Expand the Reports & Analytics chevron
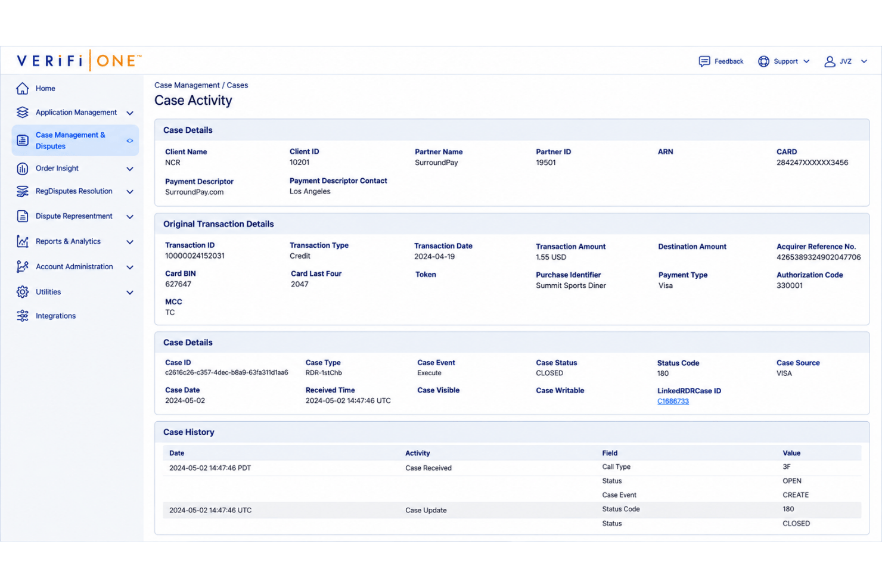The width and height of the screenshot is (882, 588). (x=130, y=242)
